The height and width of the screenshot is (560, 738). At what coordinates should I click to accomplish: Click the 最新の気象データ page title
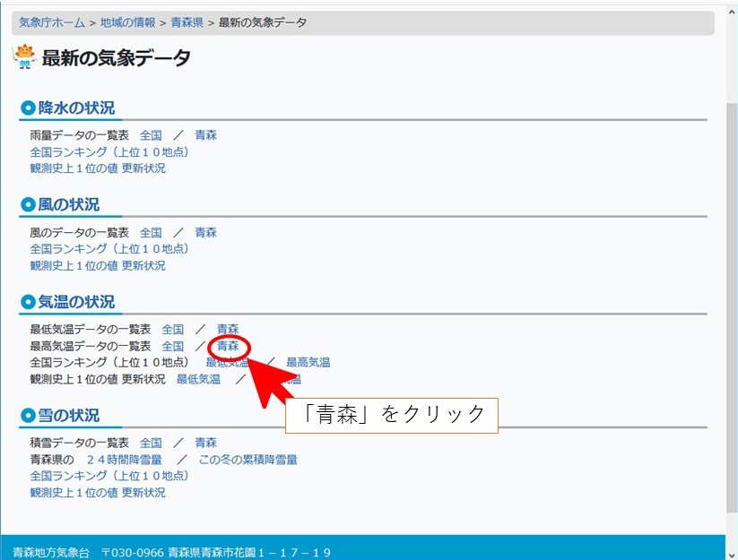click(116, 58)
